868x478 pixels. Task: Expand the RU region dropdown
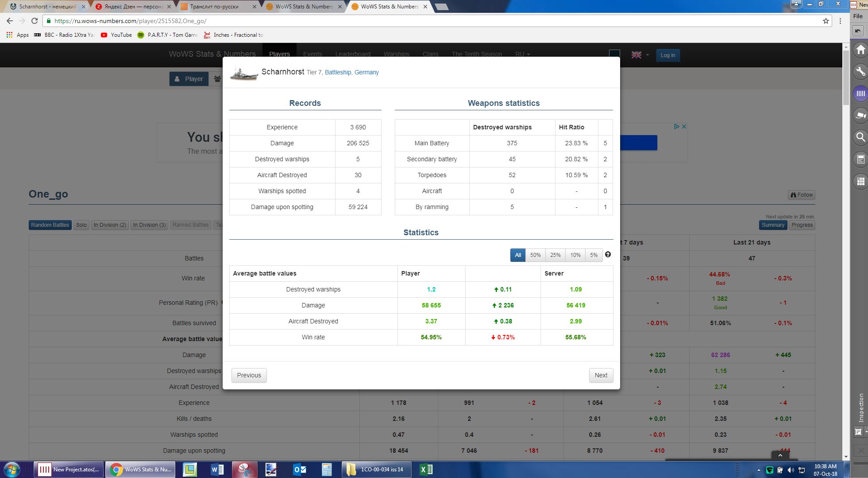click(x=522, y=54)
